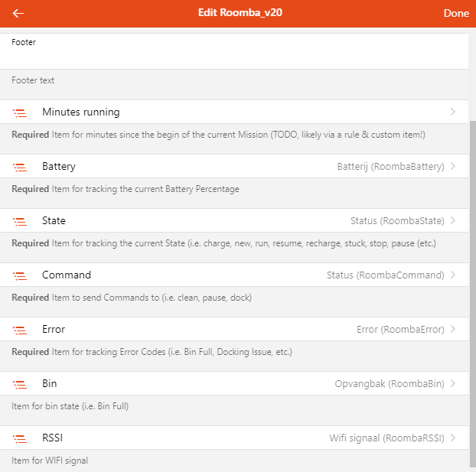Open Minutes running item picker chevron
The width and height of the screenshot is (476, 472).
(x=453, y=112)
